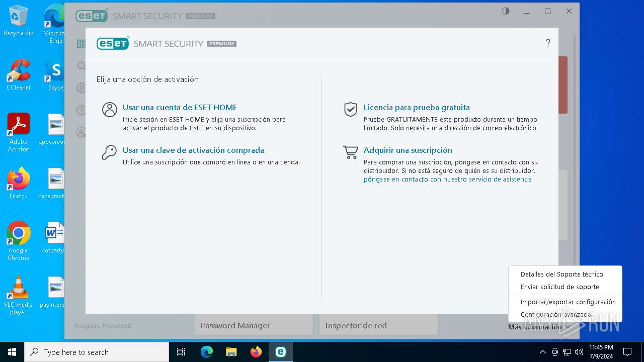644x362 pixels.
Task: Click the volume icon in system tray
Action: click(x=579, y=352)
